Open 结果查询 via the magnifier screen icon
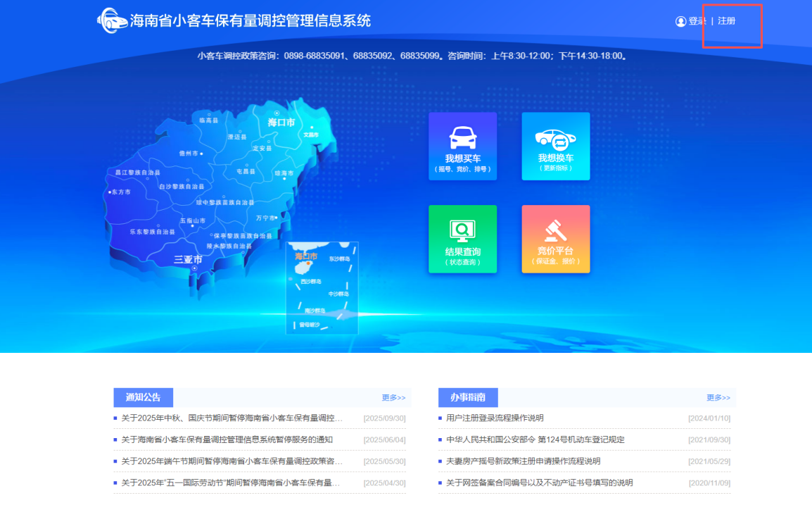The width and height of the screenshot is (812, 505). point(462,238)
